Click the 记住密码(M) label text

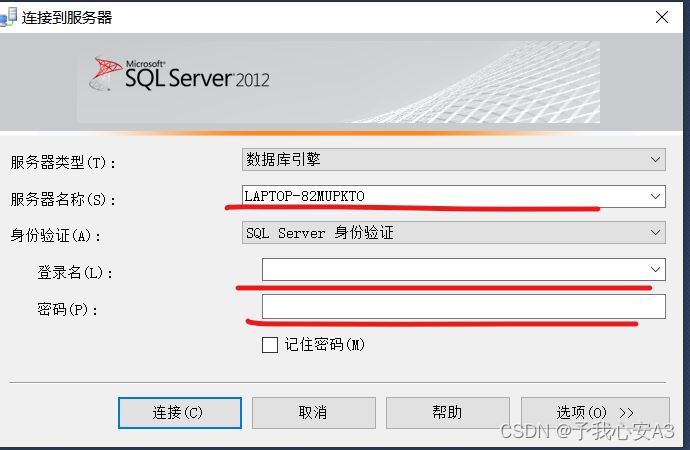325,344
